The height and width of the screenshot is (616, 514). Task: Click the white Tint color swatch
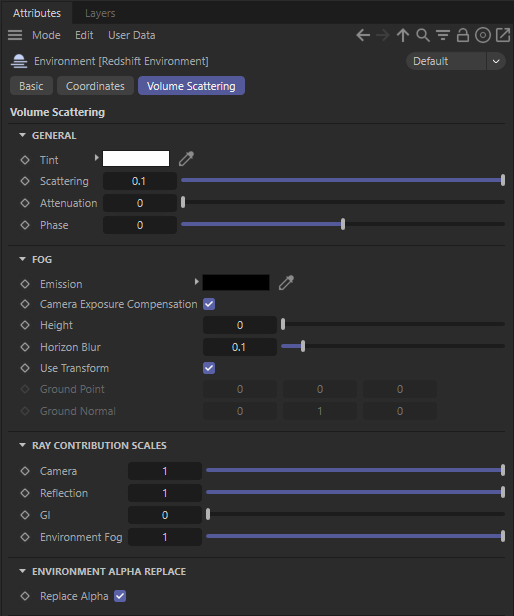coord(136,159)
